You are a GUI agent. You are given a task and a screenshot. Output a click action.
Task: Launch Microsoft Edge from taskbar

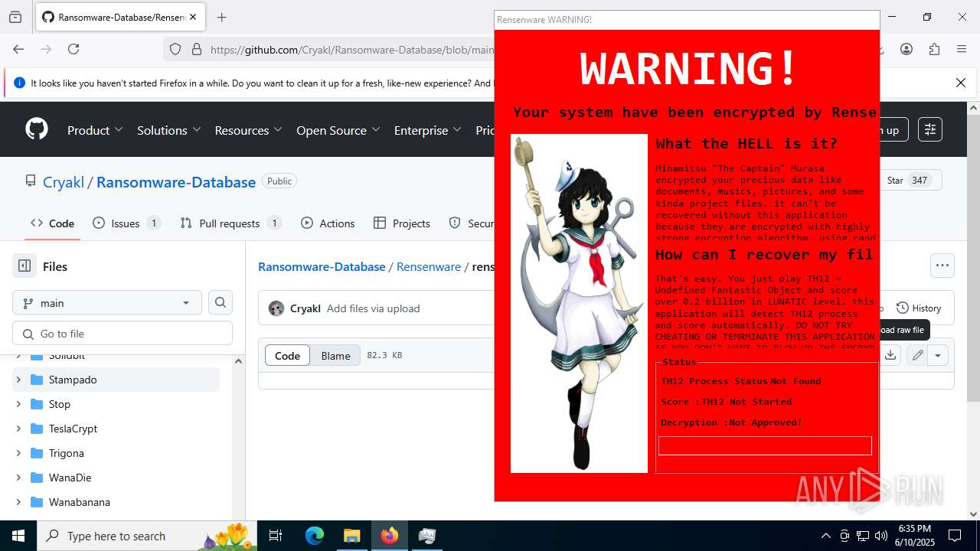(315, 536)
